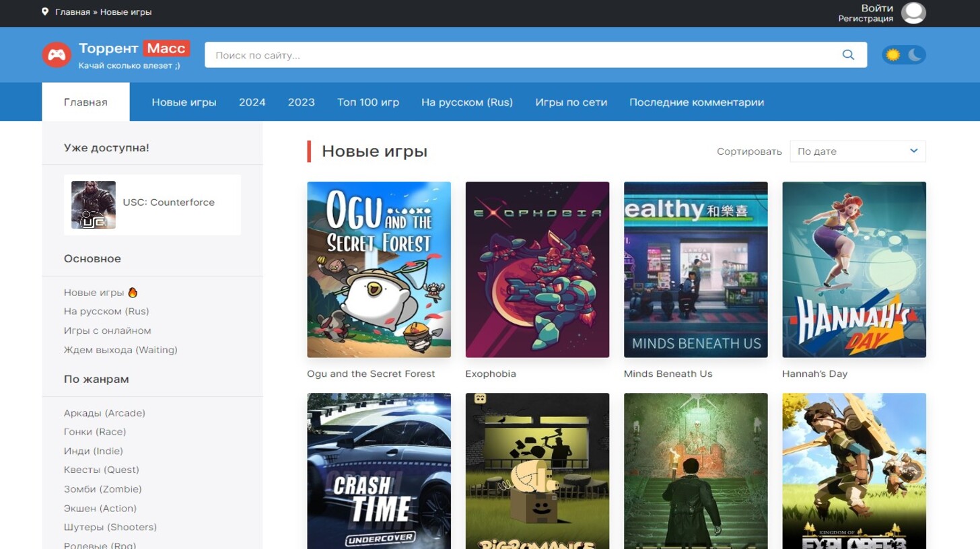
Task: Select the 2023 menu item
Action: [301, 102]
